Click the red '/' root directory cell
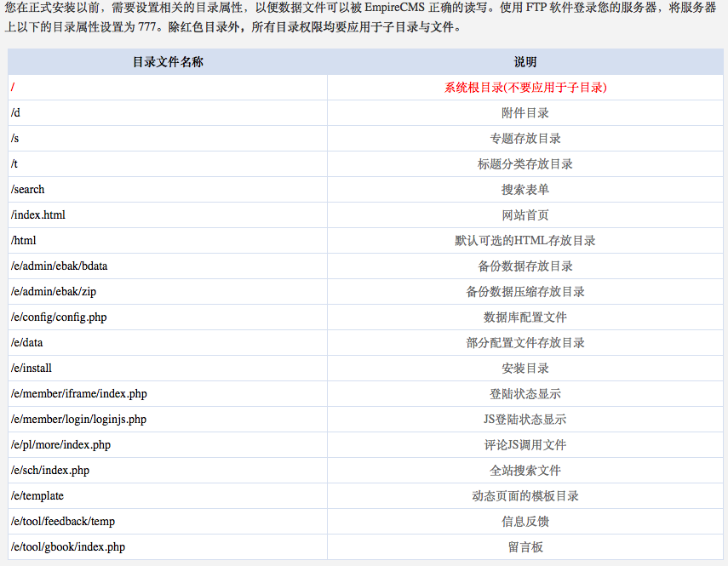The image size is (728, 566). tap(168, 87)
